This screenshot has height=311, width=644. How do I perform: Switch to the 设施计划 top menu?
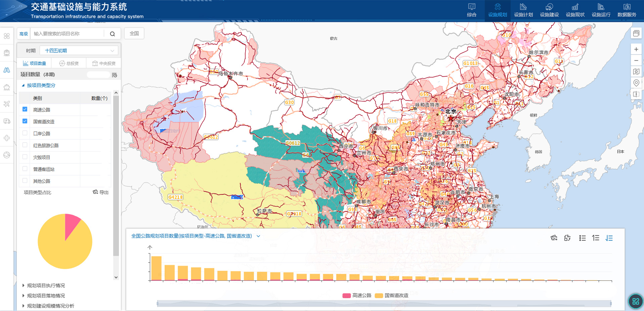[523, 10]
